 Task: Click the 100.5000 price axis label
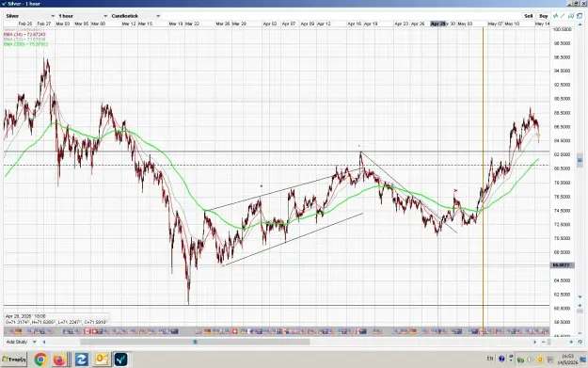point(563,29)
